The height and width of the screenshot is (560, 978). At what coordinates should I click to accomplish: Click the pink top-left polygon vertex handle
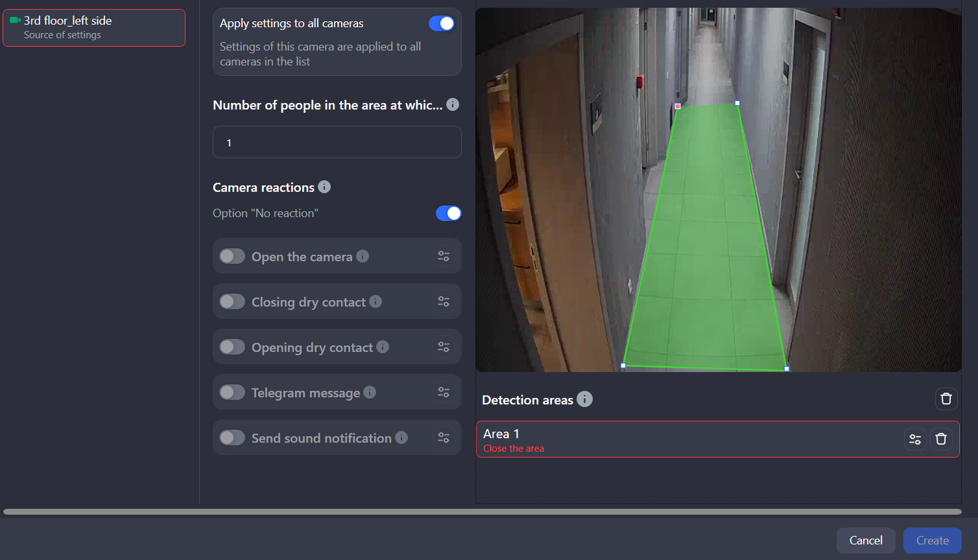click(x=678, y=106)
